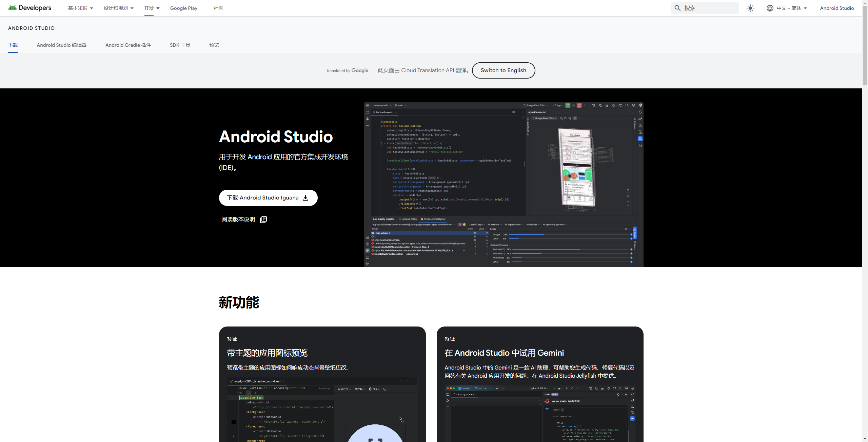Click the scrollbar down arrow

[865, 439]
